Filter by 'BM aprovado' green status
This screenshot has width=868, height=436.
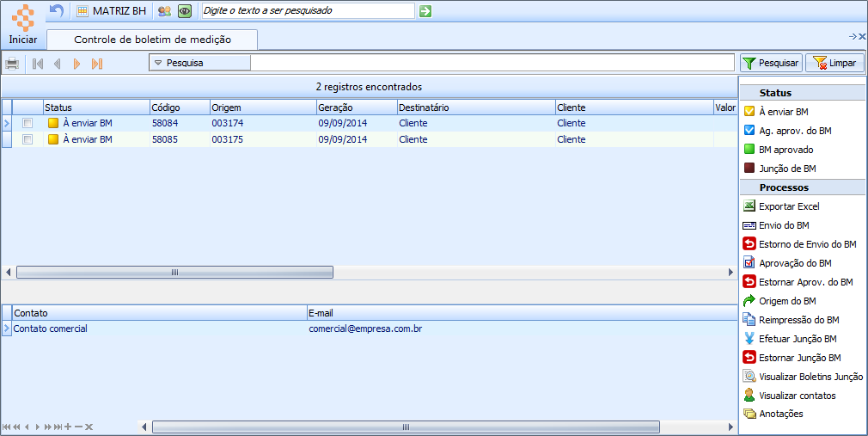tap(779, 150)
